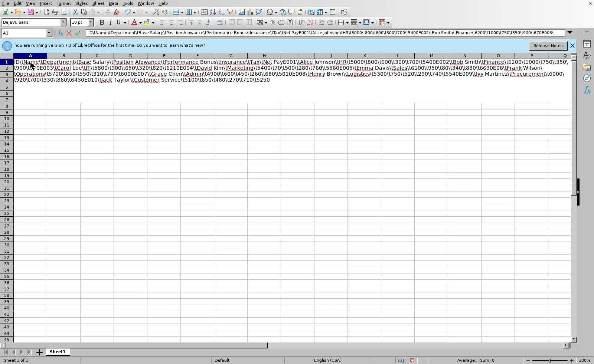Screen dimensions: 594x364
Task: Open the borders dropdown arrow
Action: pyautogui.click(x=347, y=23)
